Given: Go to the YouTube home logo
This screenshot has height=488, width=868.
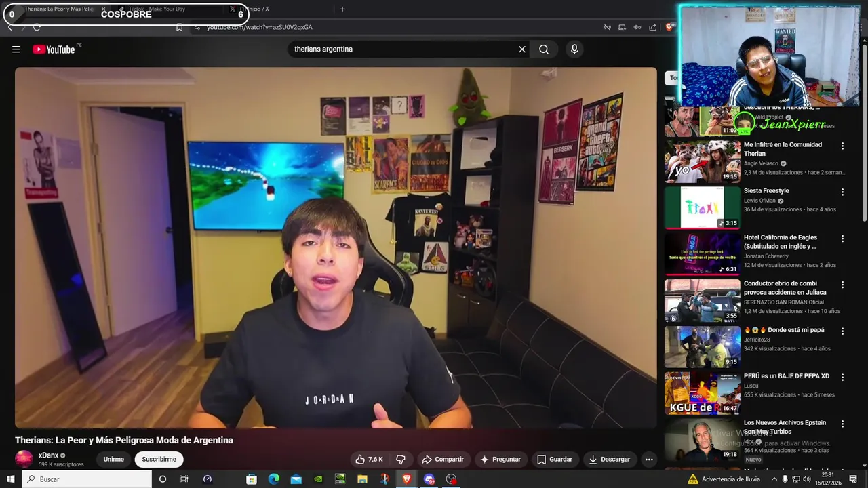Looking at the screenshot, I should pos(54,49).
